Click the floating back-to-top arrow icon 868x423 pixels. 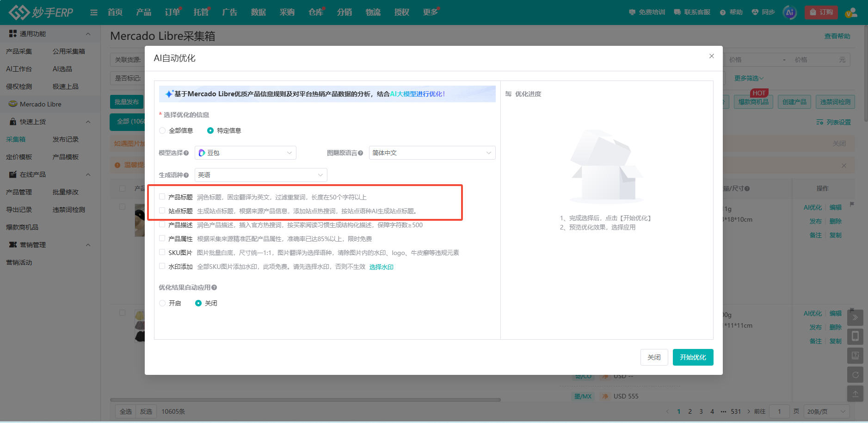pos(855,393)
